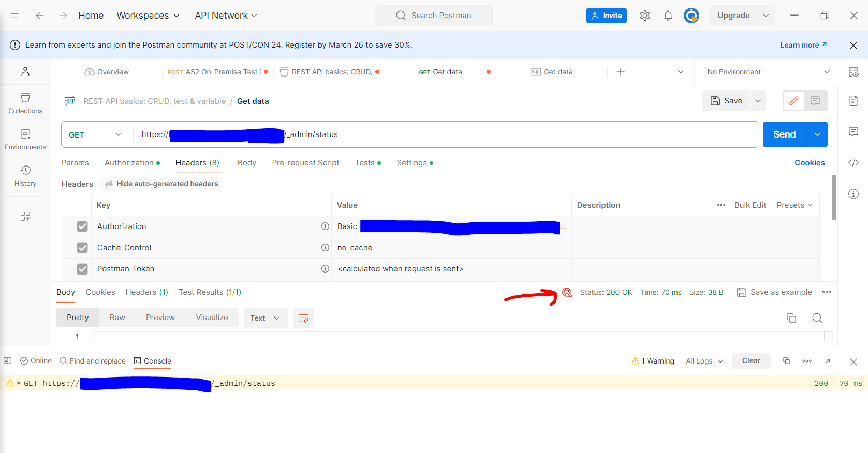Open History in the sidebar
This screenshot has width=868, height=453.
[x=25, y=176]
